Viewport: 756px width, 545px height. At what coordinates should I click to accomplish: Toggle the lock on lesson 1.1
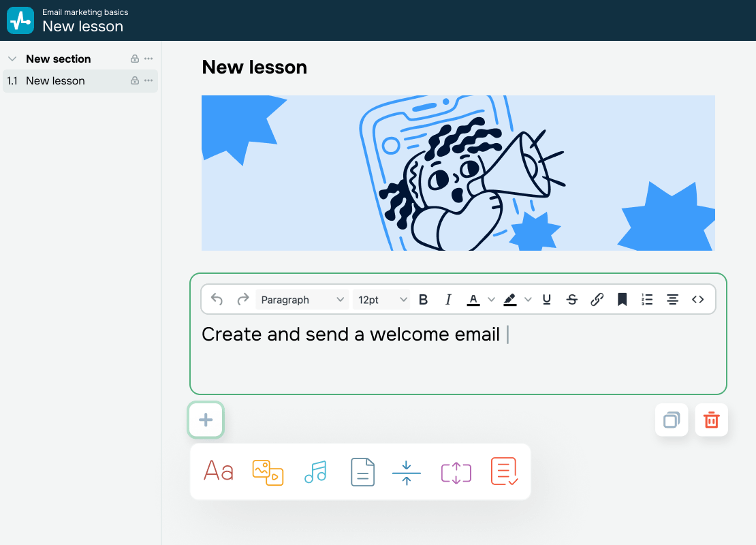click(x=134, y=80)
